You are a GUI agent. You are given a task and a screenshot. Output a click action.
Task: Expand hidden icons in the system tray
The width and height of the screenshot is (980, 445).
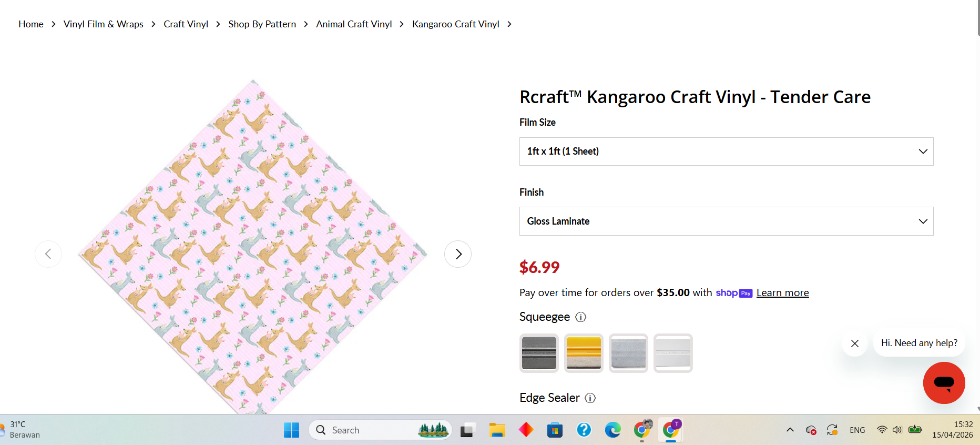(790, 430)
